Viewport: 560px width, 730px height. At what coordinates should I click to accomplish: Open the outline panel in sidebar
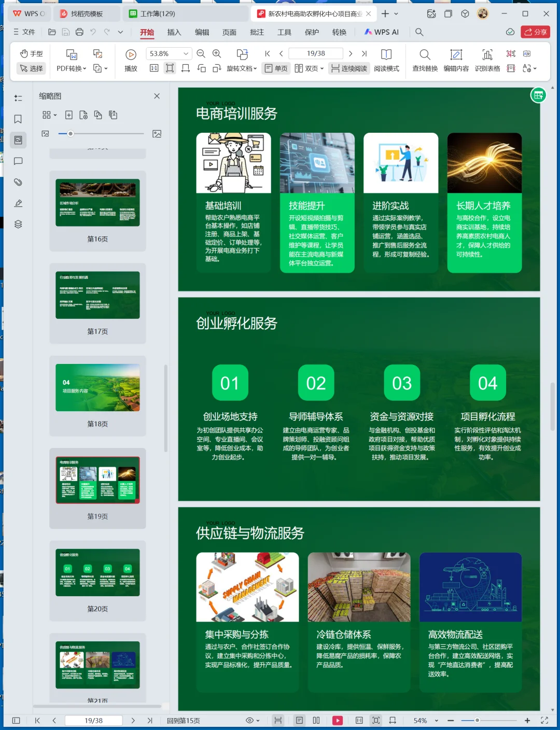click(x=18, y=98)
